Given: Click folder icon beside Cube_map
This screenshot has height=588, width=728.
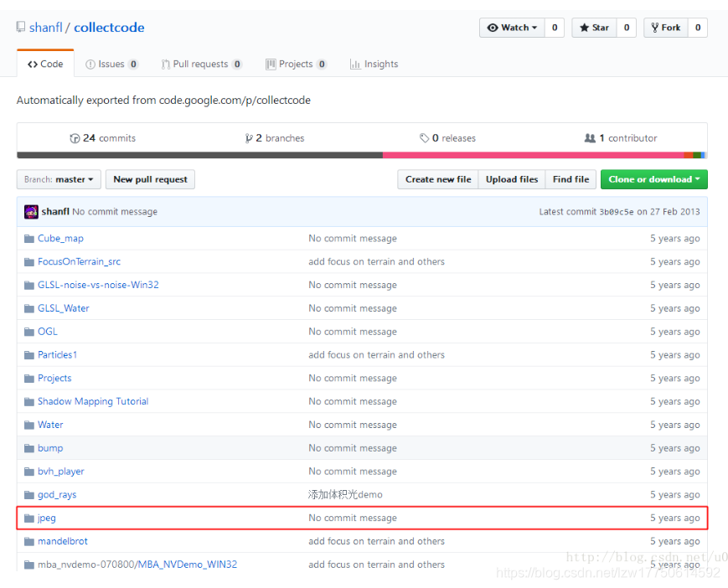Looking at the screenshot, I should 29,239.
